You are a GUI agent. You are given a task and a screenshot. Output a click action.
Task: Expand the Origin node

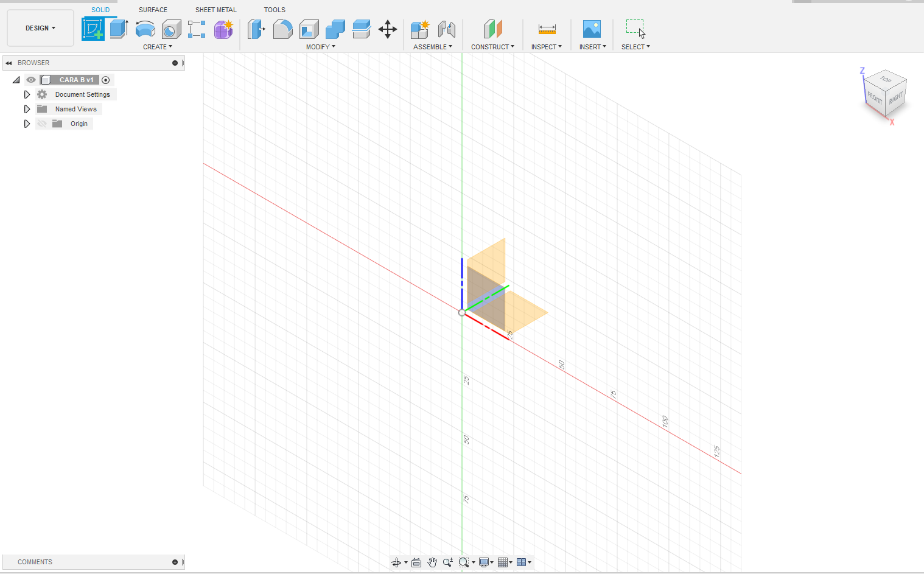tap(27, 124)
